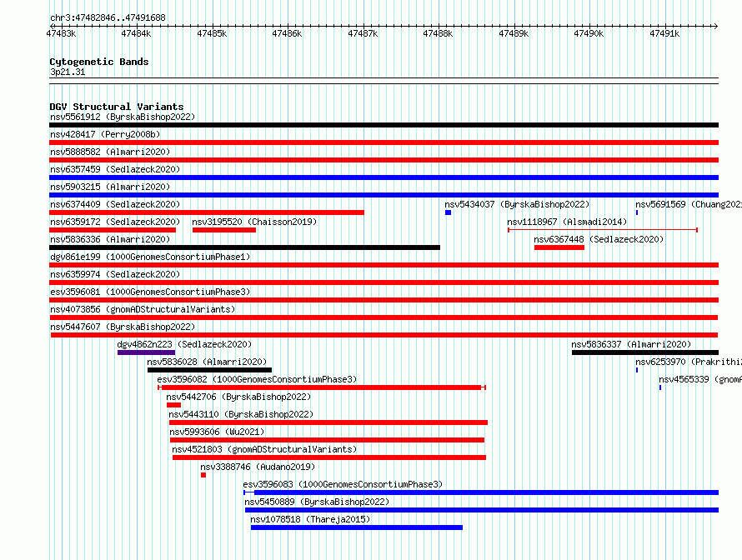Click the small blue marker for nsv5434037
This screenshot has width=742, height=560.
tap(449, 212)
